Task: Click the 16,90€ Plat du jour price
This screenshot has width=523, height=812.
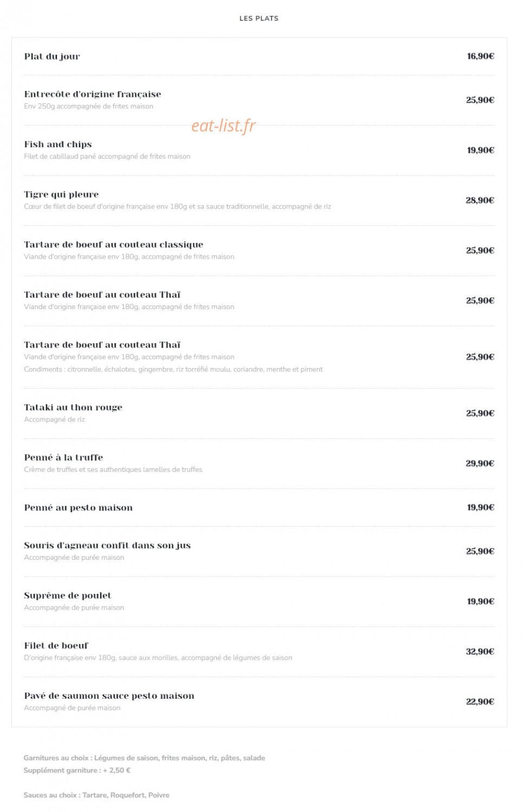Action: pyautogui.click(x=481, y=56)
